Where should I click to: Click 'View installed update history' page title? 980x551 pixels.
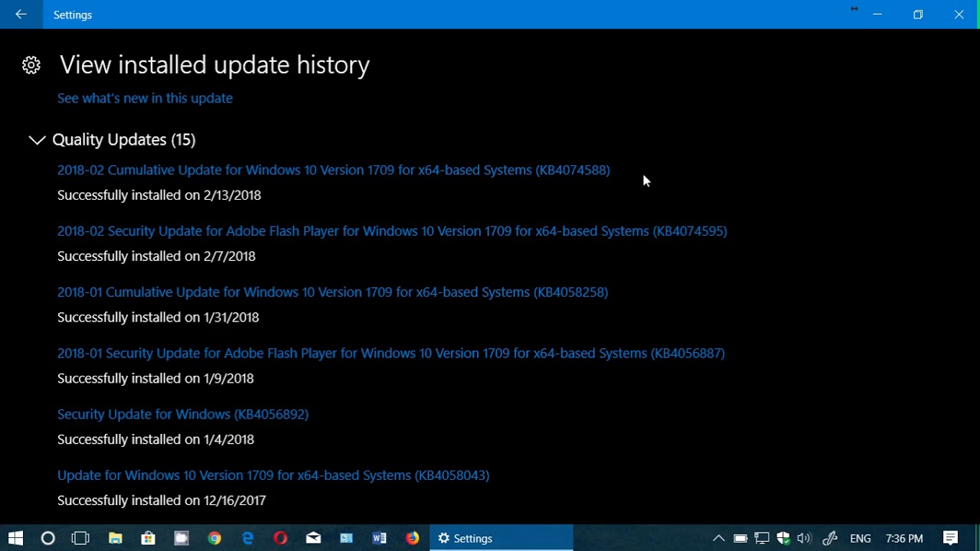(x=214, y=65)
